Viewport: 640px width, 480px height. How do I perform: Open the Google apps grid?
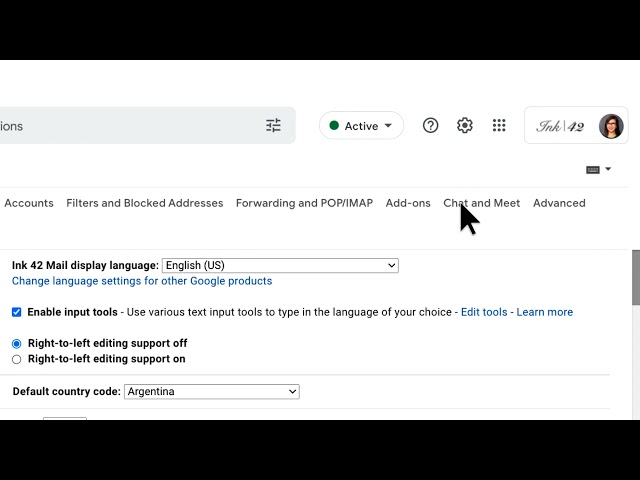tap(499, 126)
